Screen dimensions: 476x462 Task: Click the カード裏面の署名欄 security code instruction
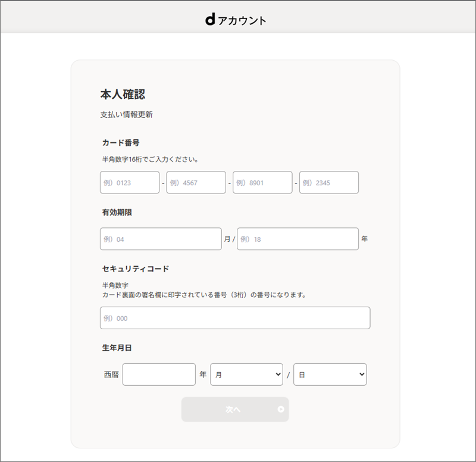coord(204,295)
